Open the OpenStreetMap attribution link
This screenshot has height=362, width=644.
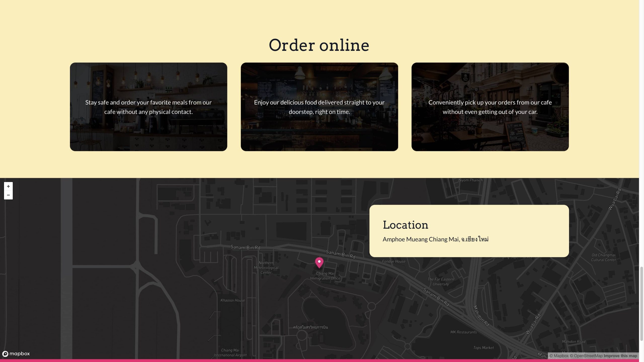[x=586, y=356]
